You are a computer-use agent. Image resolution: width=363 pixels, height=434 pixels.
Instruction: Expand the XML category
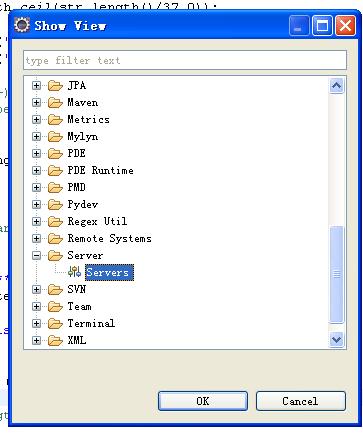(36, 341)
